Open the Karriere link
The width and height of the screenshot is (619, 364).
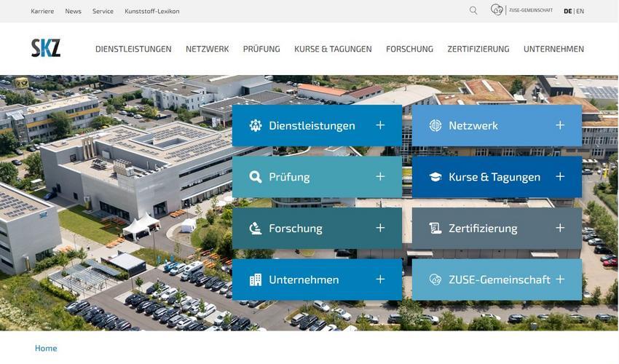pyautogui.click(x=42, y=11)
